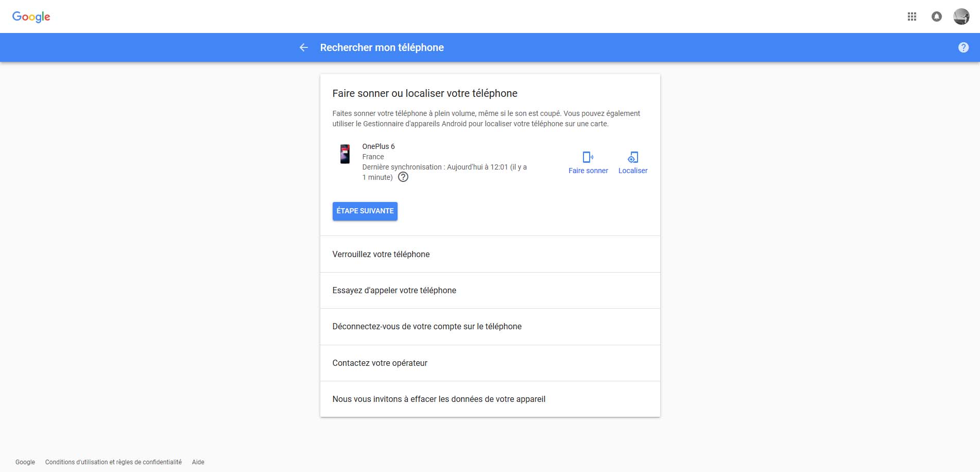
Task: Click the OnePlus 6 device name
Action: click(379, 146)
